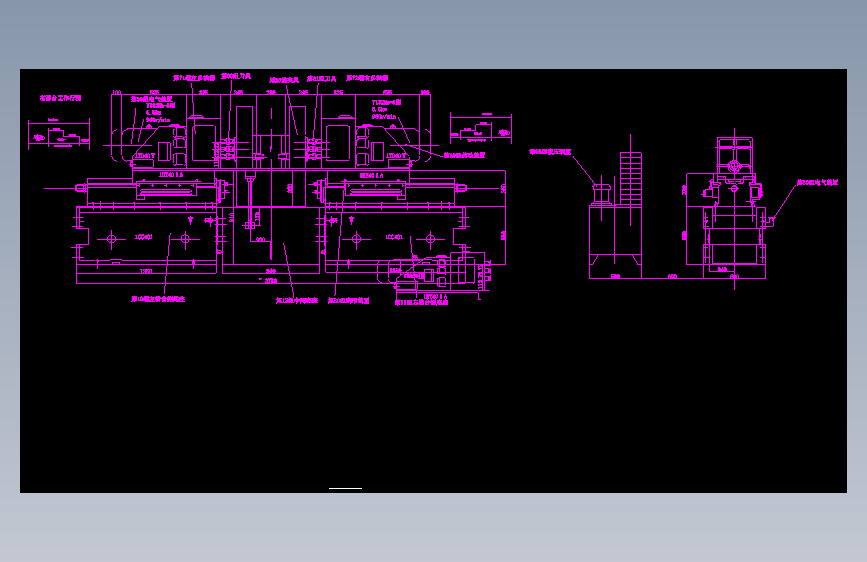Select the ladder-shaped tower in side view
The image size is (867, 562).
(x=631, y=178)
